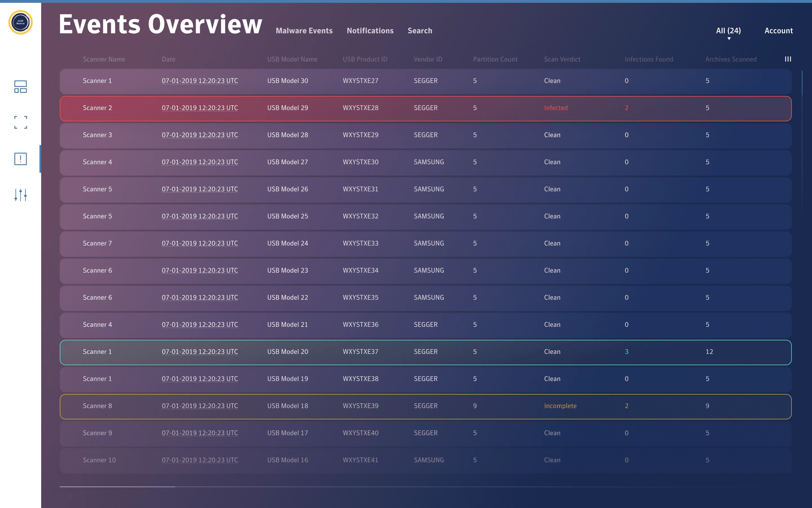Open the date link for USB Model 30
812x508 pixels.
coord(200,81)
